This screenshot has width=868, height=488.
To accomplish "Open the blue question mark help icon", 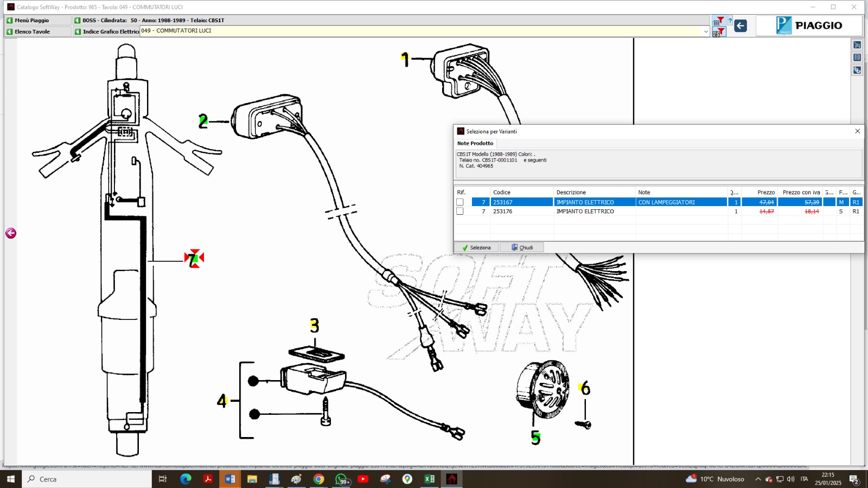I will pos(730,21).
